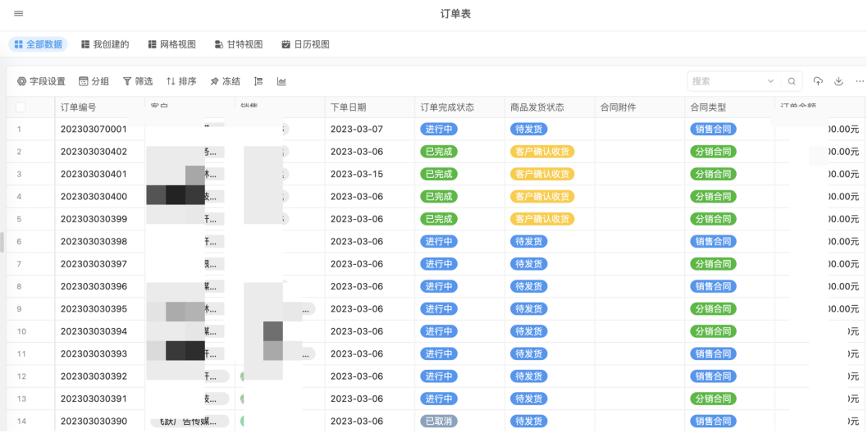This screenshot has height=433, width=868.
Task: Click the cloud upload import icon
Action: (x=818, y=81)
